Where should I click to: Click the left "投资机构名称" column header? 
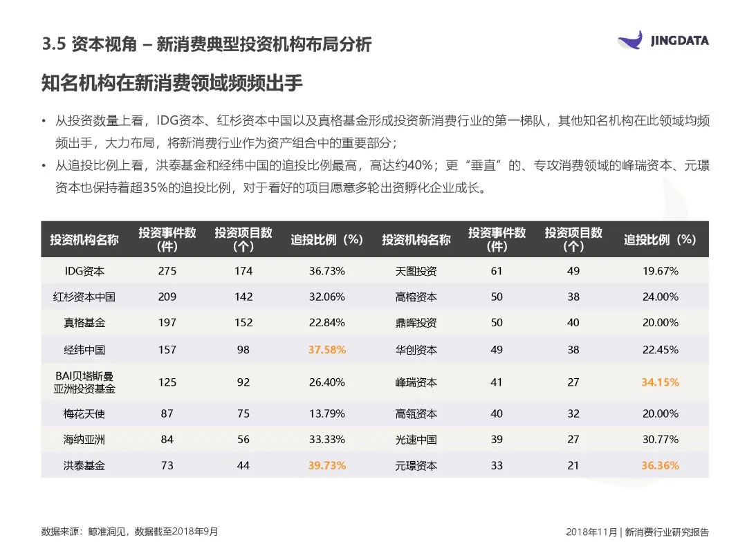(84, 239)
